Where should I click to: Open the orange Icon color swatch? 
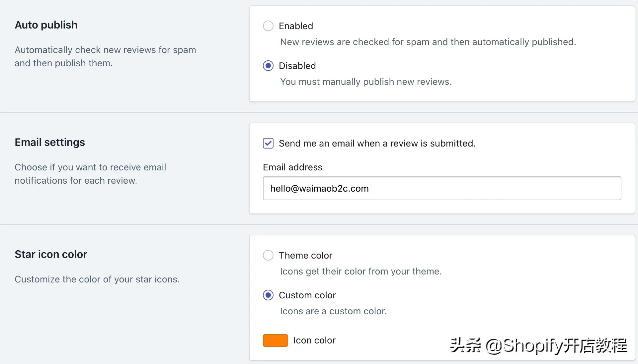[275, 340]
